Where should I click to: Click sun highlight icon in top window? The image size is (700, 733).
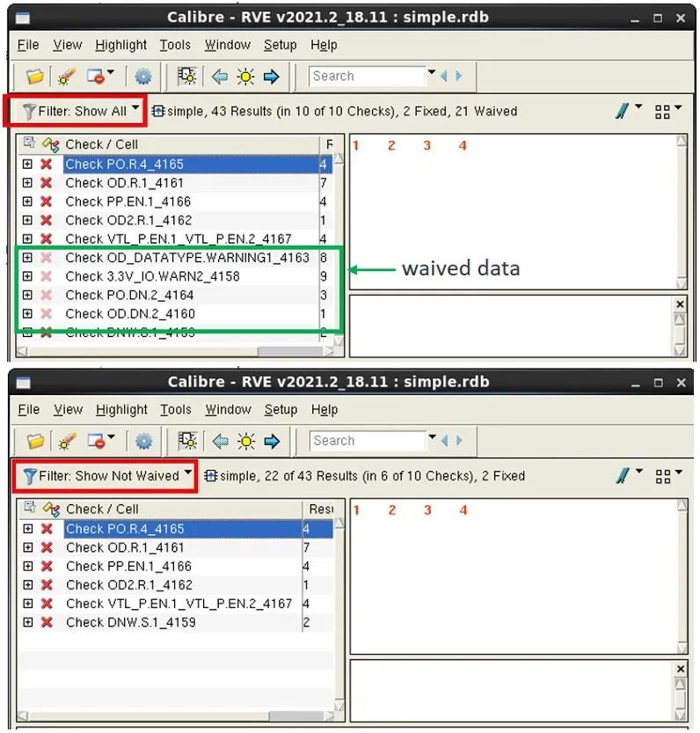pos(245,77)
